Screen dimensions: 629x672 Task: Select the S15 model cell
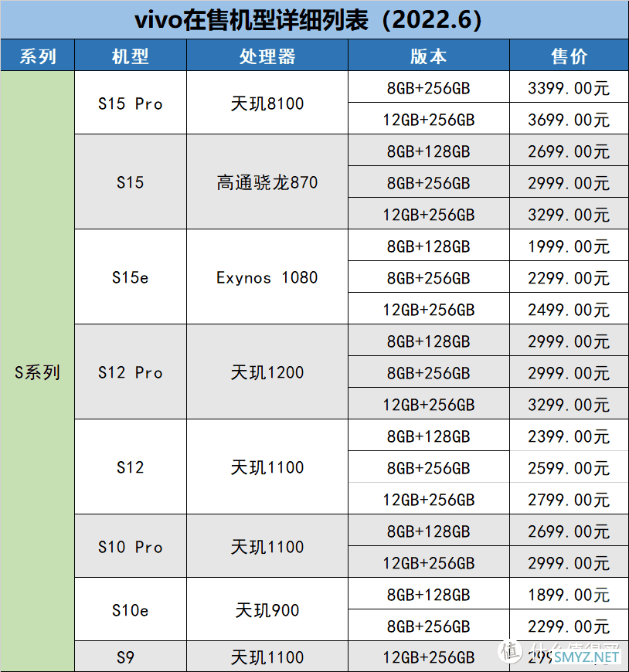(x=131, y=182)
